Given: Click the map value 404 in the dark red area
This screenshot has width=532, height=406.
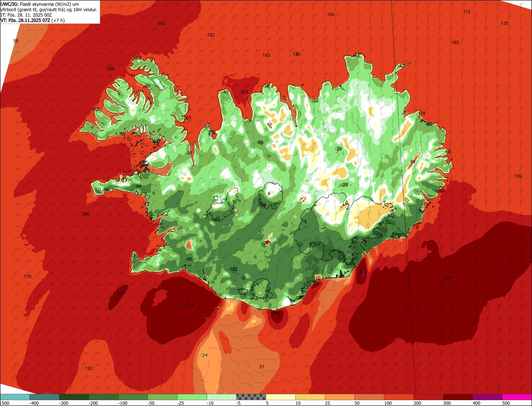Looking at the screenshot, I should (x=190, y=304).
